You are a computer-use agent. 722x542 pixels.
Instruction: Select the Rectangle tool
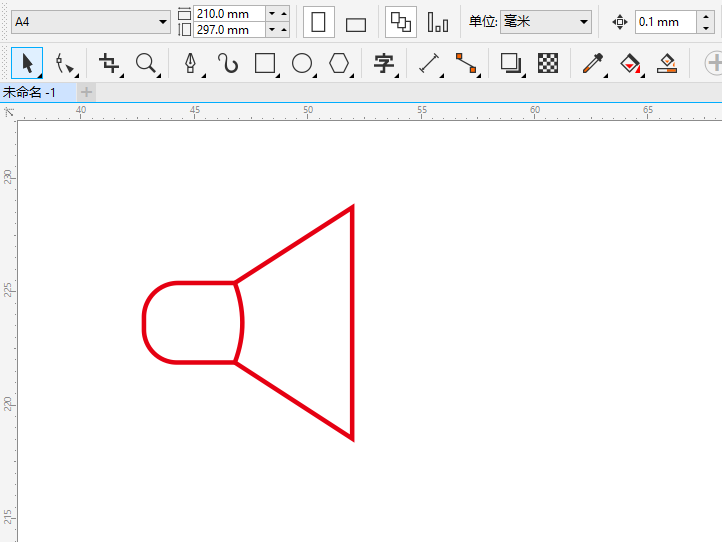(265, 64)
